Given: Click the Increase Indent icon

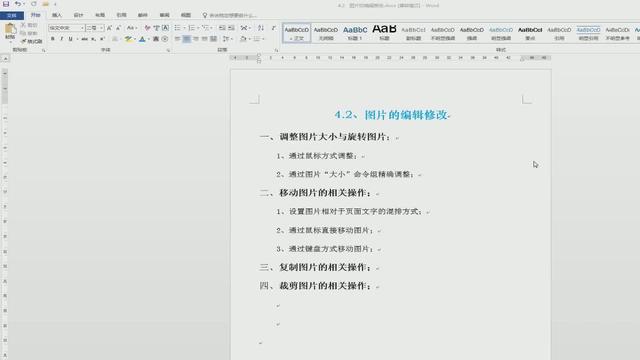Looking at the screenshot, I should 231,28.
